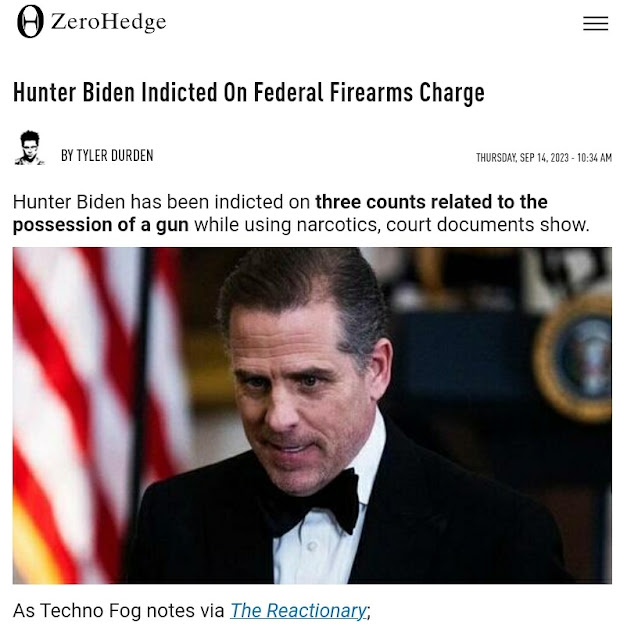Open the article's main photo
This screenshot has width=620, height=640.
(x=312, y=416)
